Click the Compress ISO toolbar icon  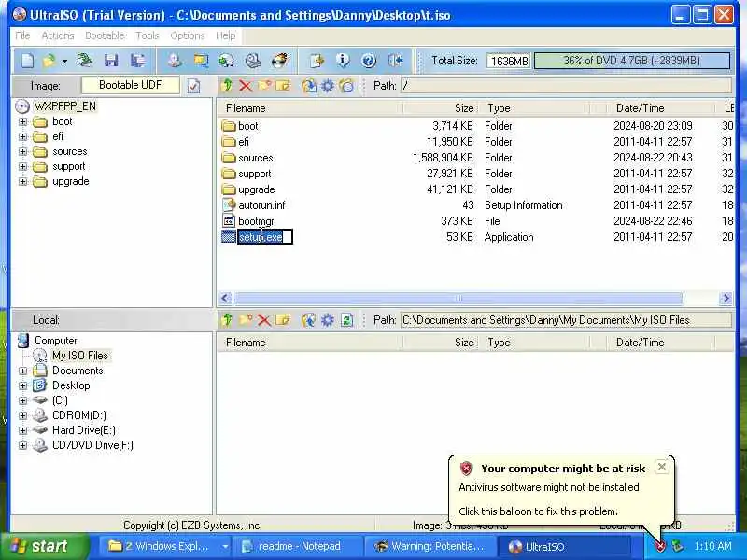tap(201, 61)
